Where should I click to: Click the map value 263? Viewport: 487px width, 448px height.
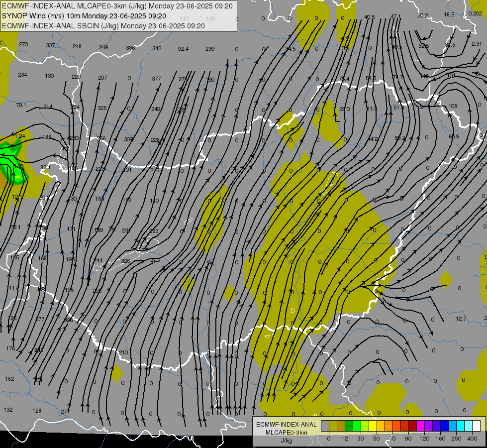point(154,231)
